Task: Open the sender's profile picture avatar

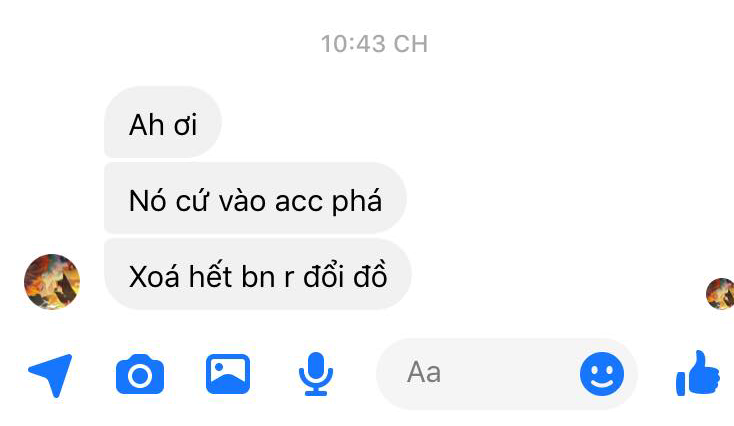Action: point(52,282)
